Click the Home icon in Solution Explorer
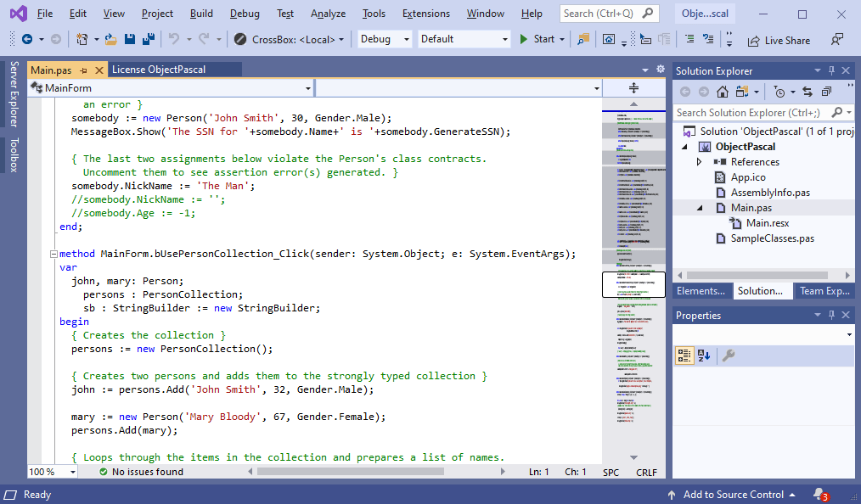Screen dimensions: 861x504 (722, 92)
